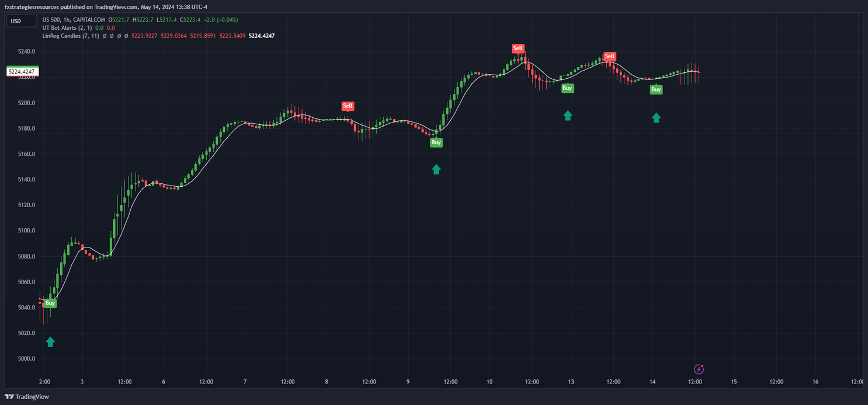The height and width of the screenshot is (405, 868).
Task: Click the green up-arrow signal below May 9
Action: [x=436, y=169]
